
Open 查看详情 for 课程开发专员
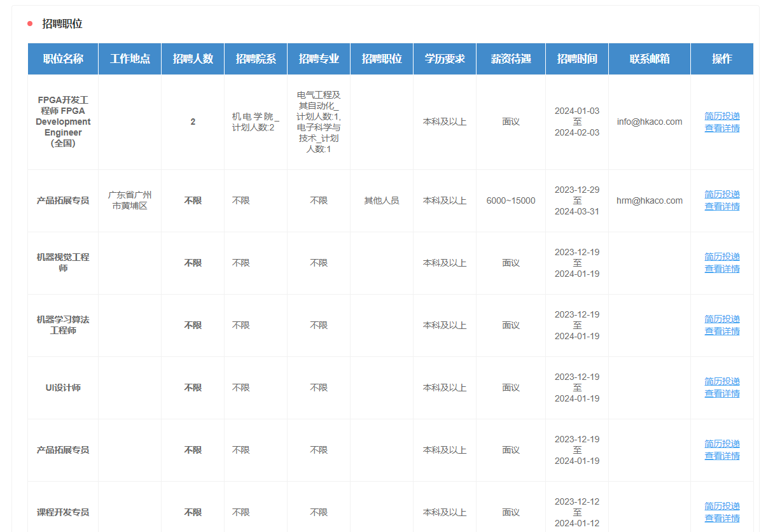click(722, 518)
